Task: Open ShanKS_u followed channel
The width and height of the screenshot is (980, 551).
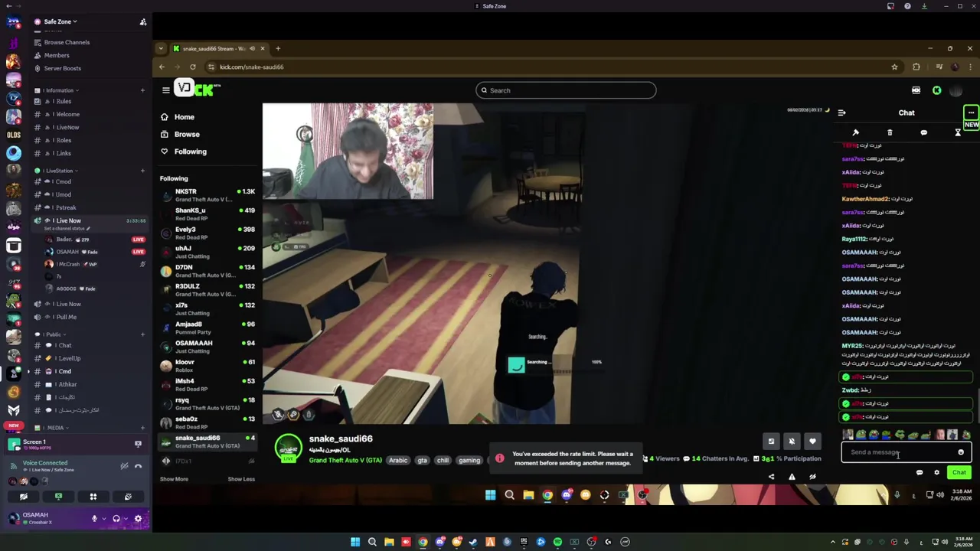Action: coord(207,214)
